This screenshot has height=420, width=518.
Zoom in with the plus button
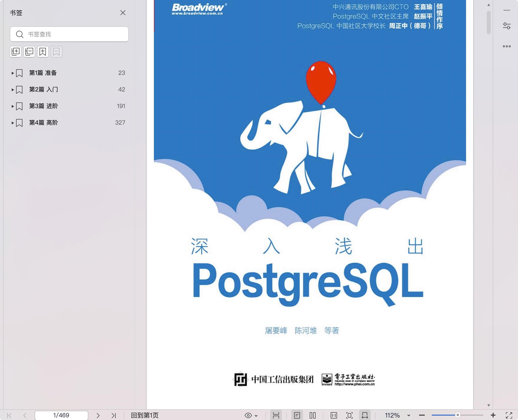pos(493,415)
